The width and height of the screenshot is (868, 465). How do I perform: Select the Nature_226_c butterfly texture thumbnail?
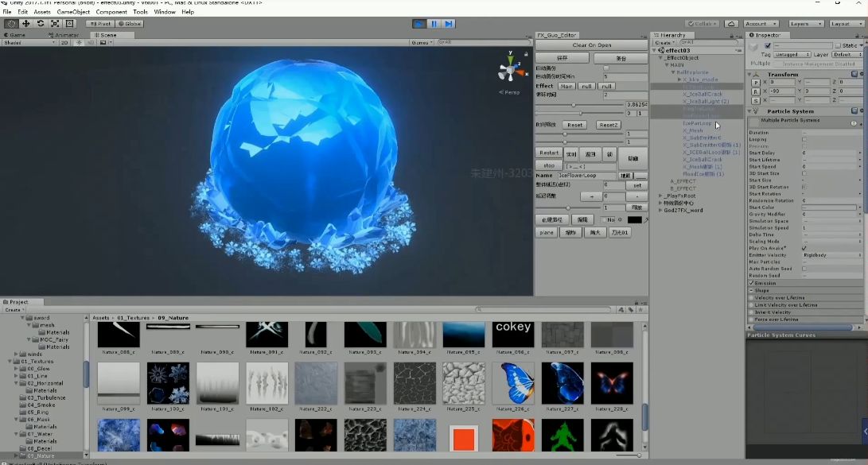(512, 384)
